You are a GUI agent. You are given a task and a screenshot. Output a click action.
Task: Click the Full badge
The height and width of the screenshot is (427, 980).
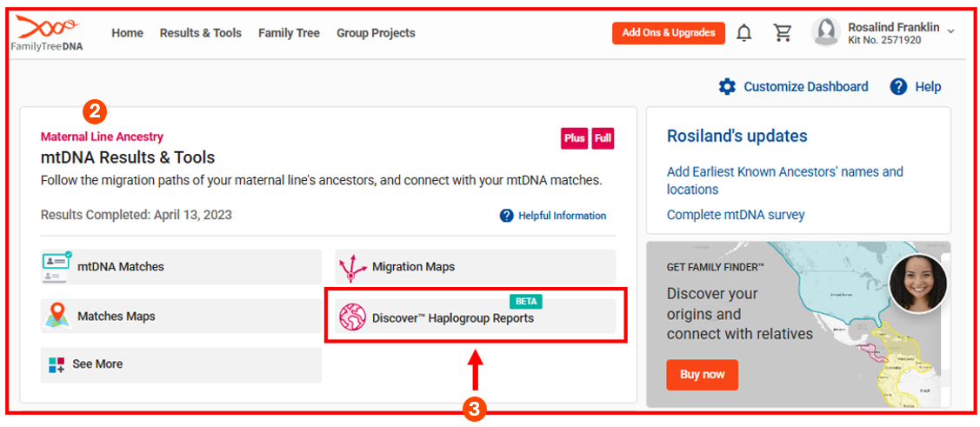coord(603,139)
